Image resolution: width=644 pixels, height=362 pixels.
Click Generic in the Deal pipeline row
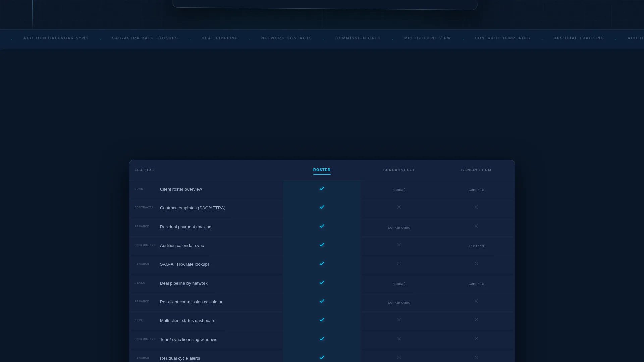click(x=476, y=284)
